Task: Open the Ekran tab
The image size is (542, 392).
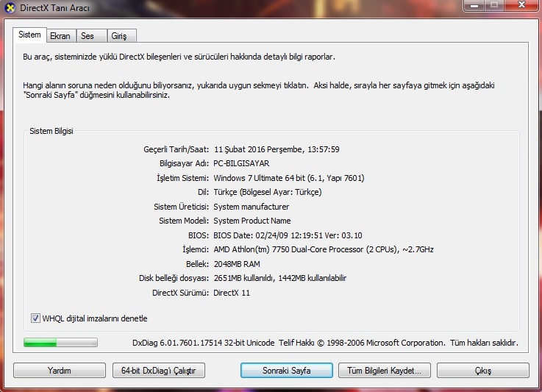Action: (x=60, y=36)
